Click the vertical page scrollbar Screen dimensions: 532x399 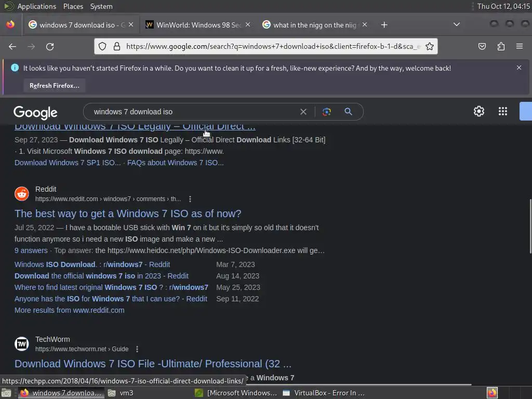pyautogui.click(x=530, y=226)
